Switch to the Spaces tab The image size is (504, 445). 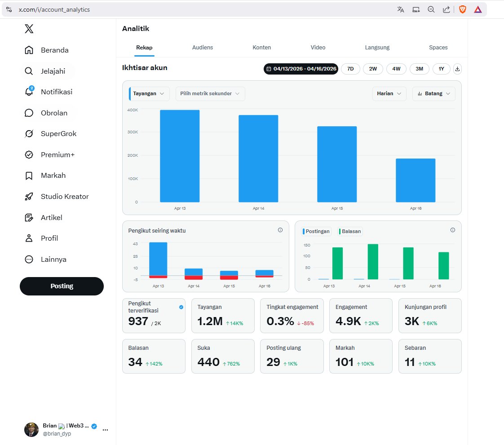click(438, 48)
